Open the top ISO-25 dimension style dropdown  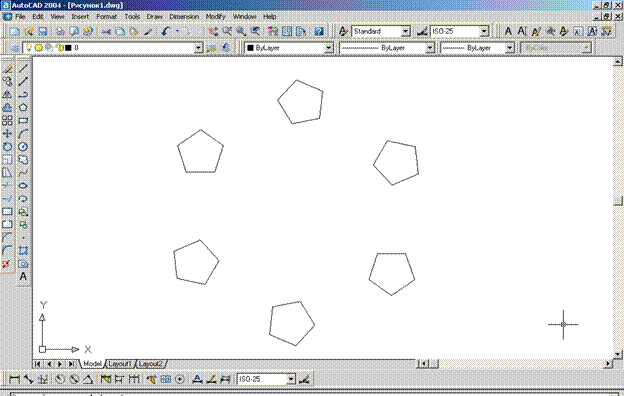pyautogui.click(x=484, y=31)
